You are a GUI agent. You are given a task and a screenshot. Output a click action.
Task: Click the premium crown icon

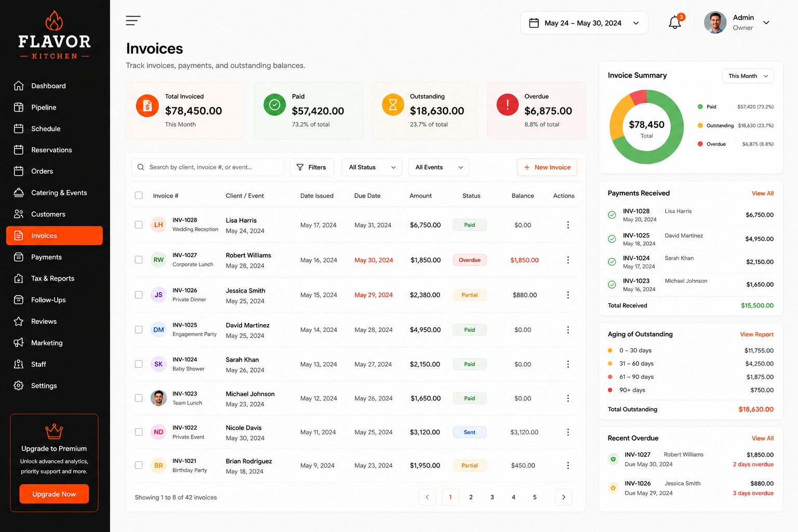pyautogui.click(x=54, y=431)
